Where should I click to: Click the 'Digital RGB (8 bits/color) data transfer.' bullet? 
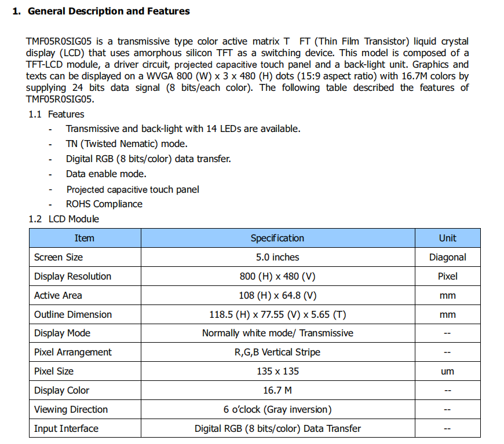148,159
